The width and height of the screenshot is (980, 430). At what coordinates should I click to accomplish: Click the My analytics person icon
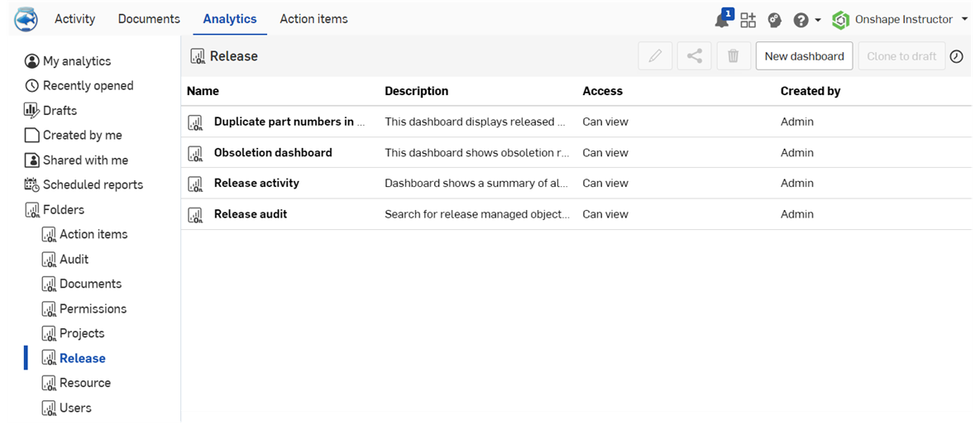(32, 61)
